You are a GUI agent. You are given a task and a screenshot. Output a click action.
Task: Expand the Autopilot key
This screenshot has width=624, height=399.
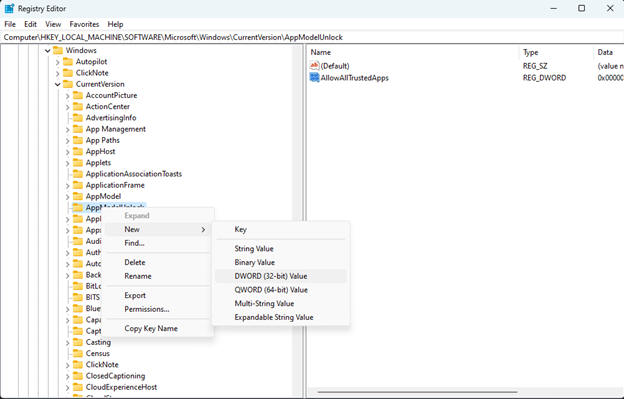coord(57,62)
